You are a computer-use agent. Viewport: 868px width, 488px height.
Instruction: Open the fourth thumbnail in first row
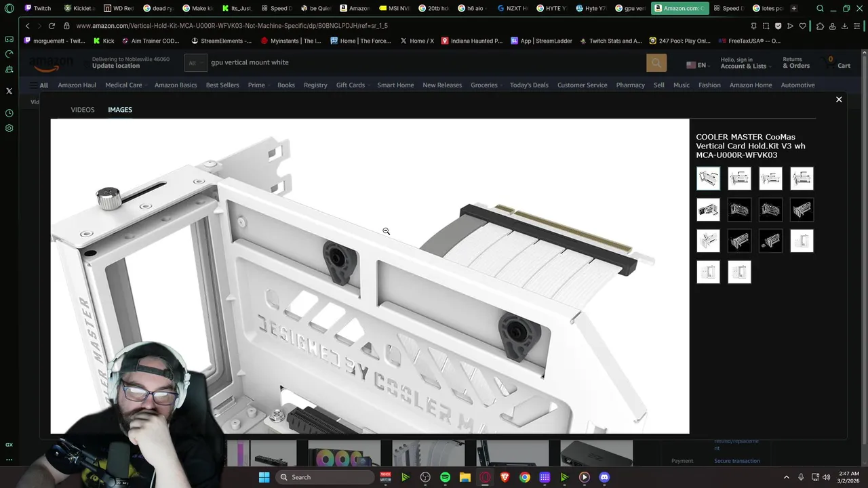click(x=802, y=178)
